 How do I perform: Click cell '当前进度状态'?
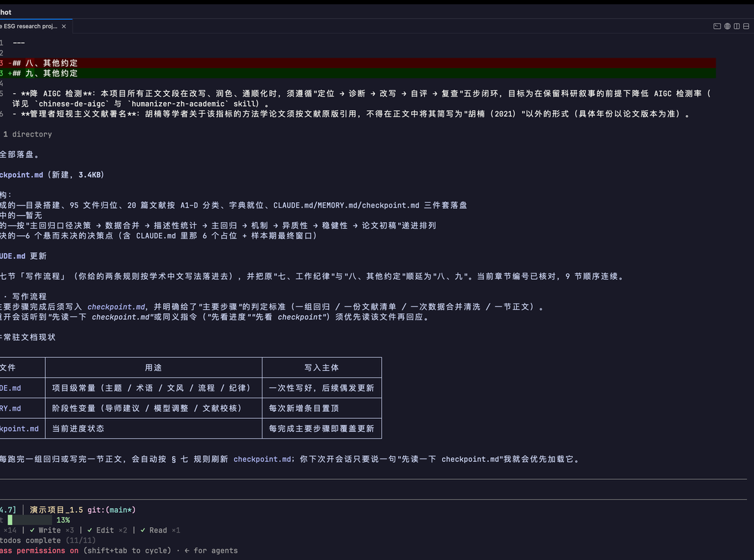(x=154, y=428)
